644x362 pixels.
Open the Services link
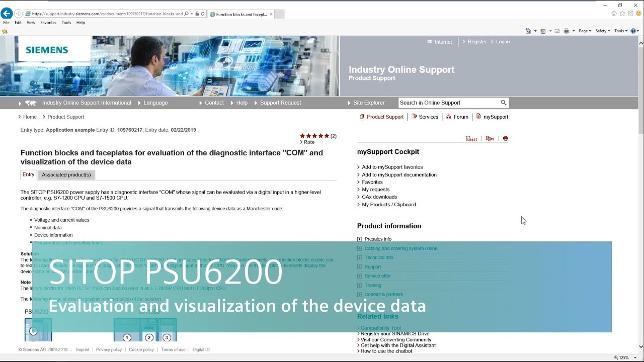pos(428,117)
